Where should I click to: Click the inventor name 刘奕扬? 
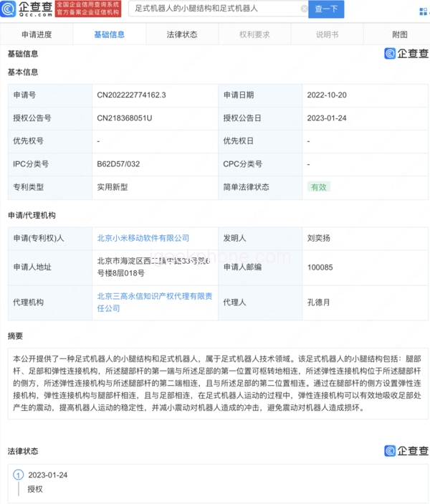[x=319, y=238]
